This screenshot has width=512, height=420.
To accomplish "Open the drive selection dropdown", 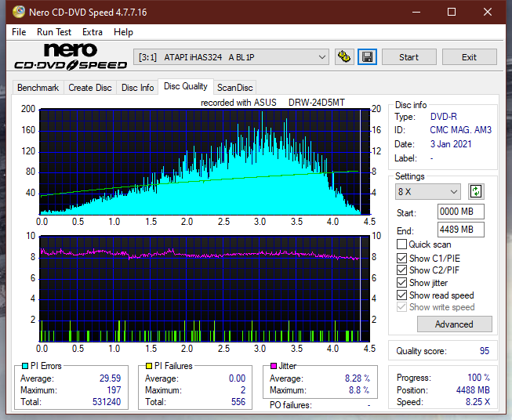I will tap(231, 57).
